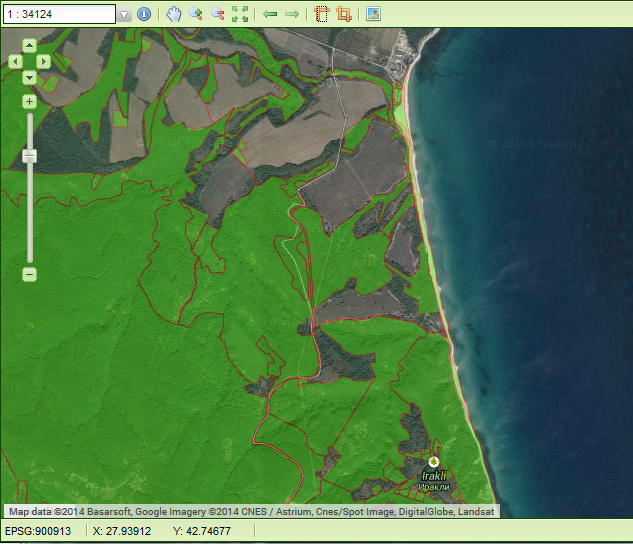
Task: Go to next map view arrow
Action: [x=292, y=14]
